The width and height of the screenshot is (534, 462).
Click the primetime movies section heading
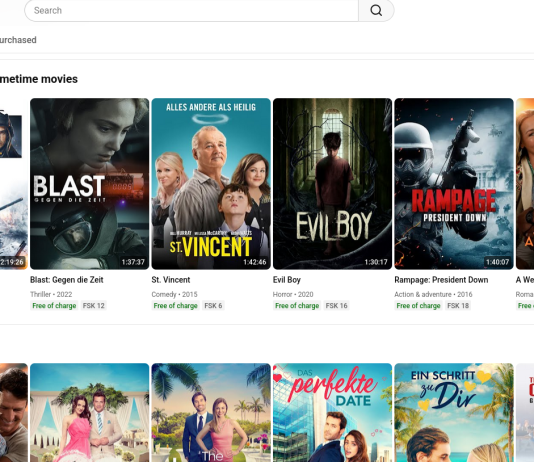pos(39,79)
